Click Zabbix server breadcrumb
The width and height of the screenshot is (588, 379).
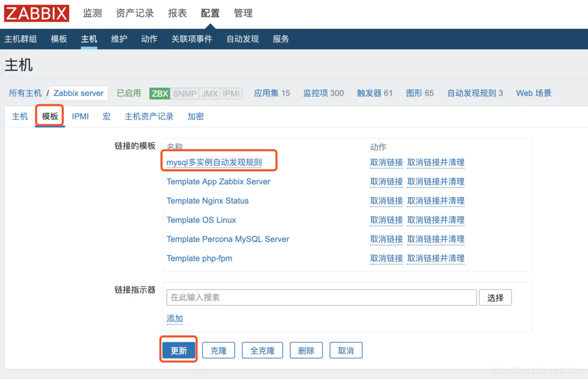pos(78,93)
